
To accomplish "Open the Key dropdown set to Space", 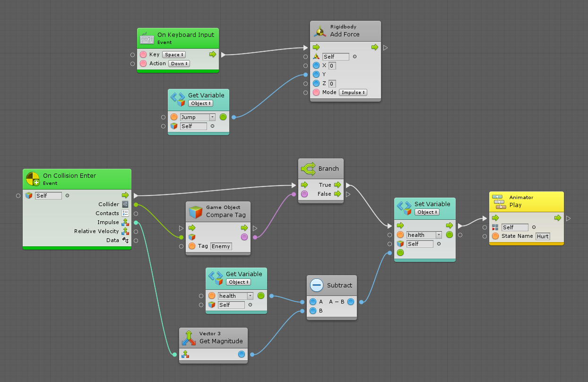I will point(173,54).
